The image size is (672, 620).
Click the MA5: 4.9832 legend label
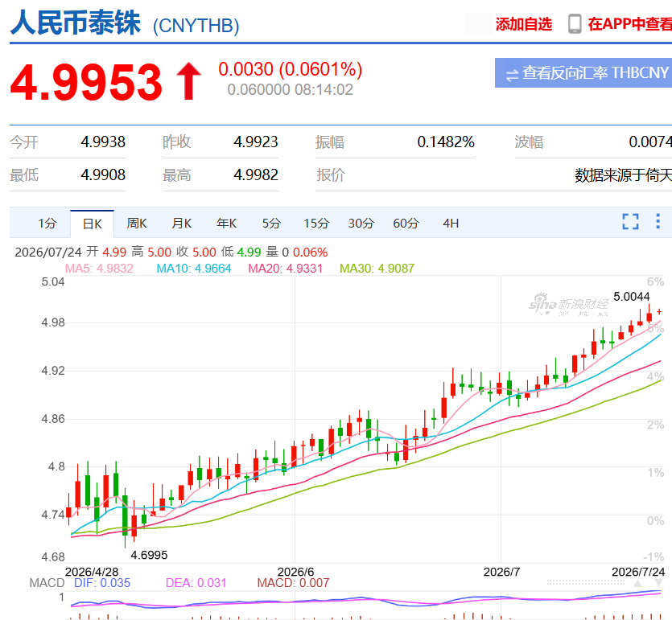[x=99, y=269]
